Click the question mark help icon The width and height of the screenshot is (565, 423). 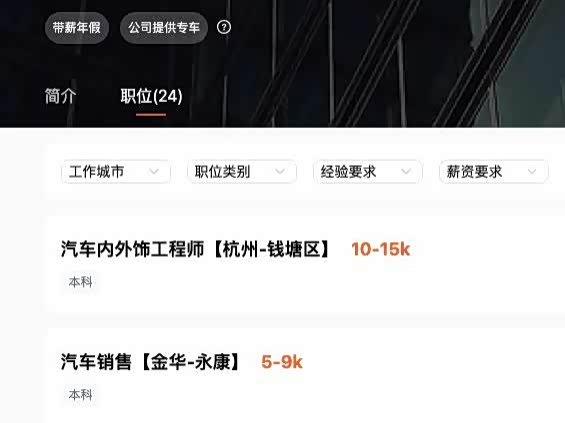[224, 27]
